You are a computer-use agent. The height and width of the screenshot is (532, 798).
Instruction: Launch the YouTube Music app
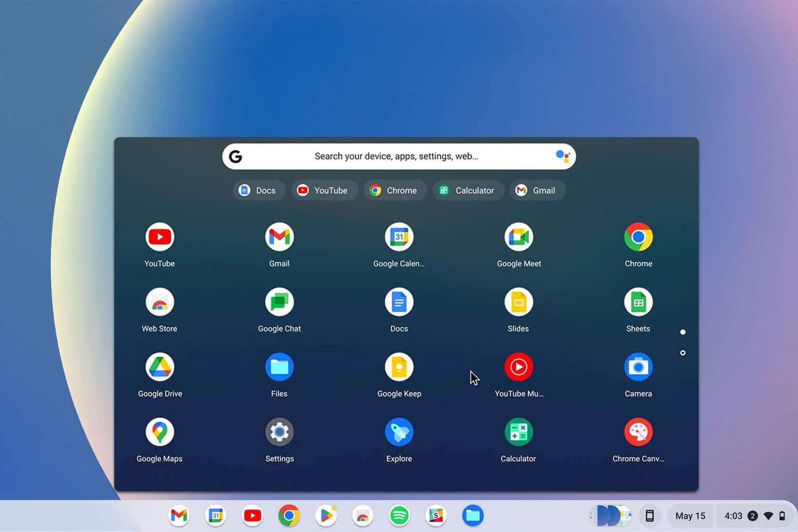click(x=518, y=367)
